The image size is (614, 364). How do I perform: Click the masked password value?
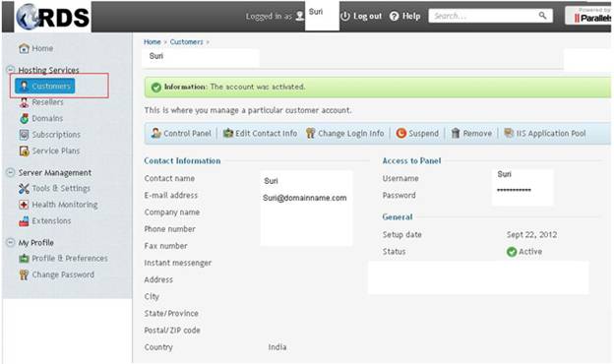click(514, 191)
